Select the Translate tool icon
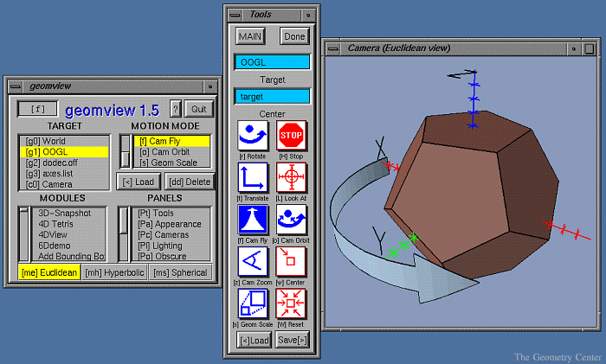The width and height of the screenshot is (606, 364). click(253, 177)
